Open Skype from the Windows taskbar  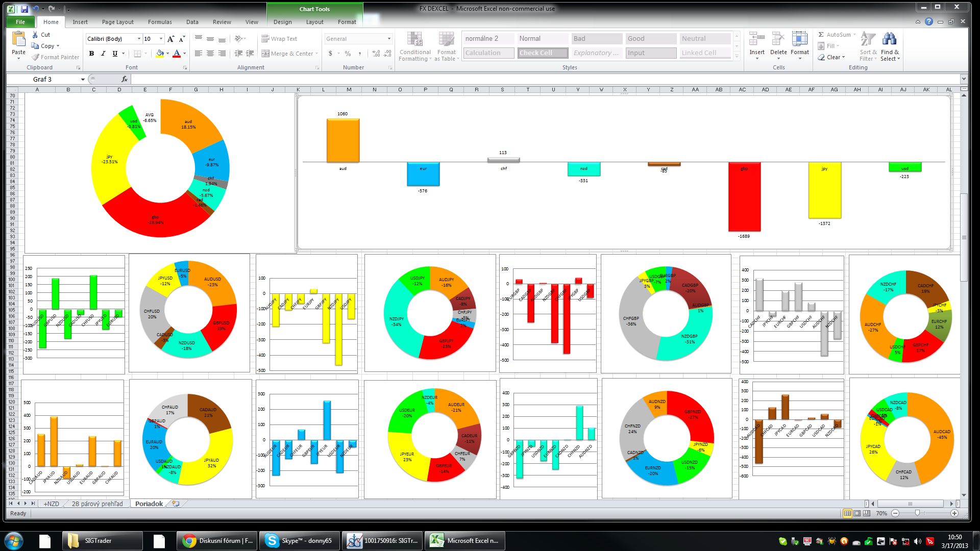tap(300, 541)
